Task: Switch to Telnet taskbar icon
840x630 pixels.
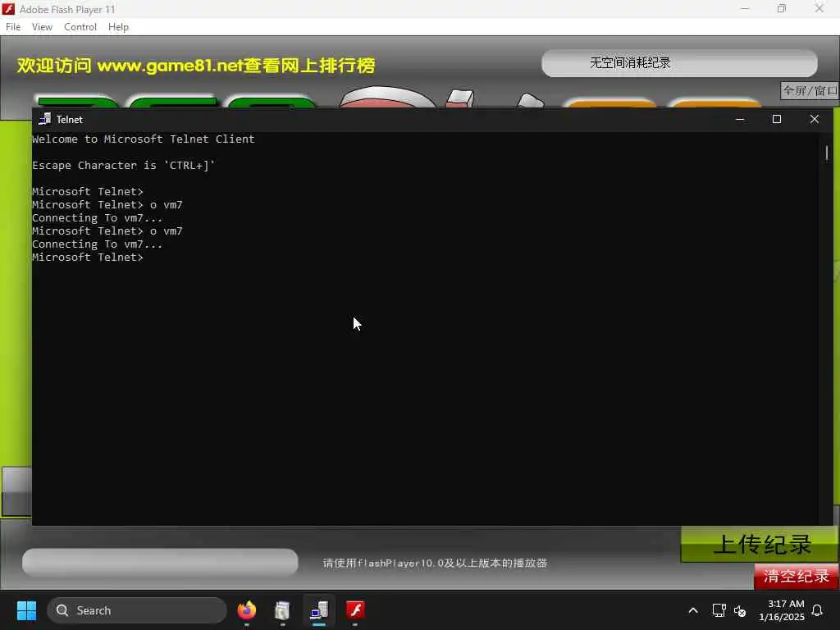Action: coord(319,610)
